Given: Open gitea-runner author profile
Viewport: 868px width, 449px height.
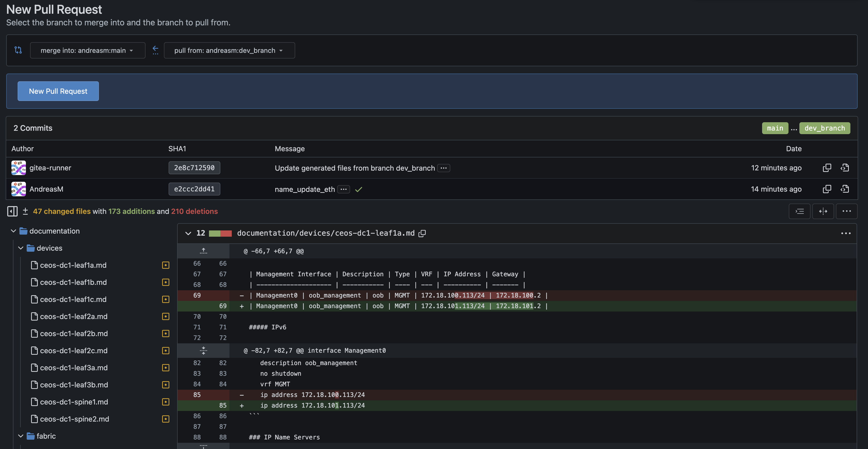Looking at the screenshot, I should [x=50, y=168].
